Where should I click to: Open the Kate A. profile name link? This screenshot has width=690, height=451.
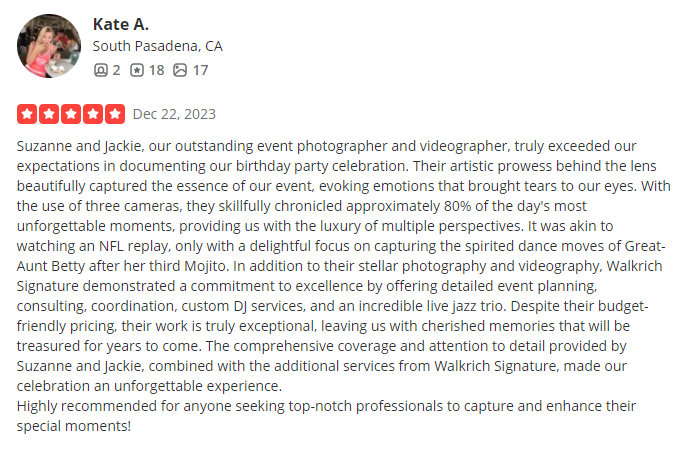click(120, 24)
